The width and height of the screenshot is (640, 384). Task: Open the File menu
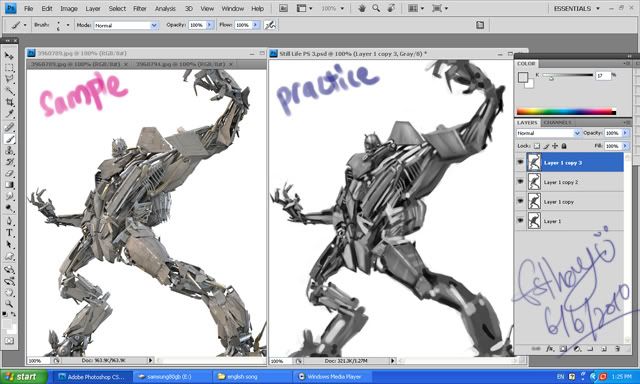29,8
